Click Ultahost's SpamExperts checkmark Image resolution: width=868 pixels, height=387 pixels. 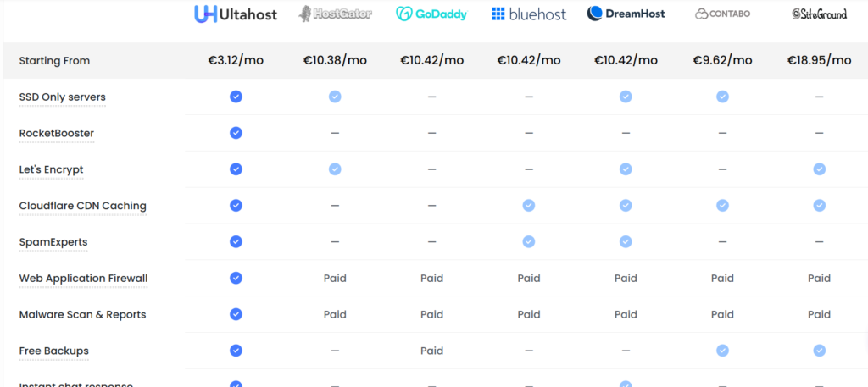click(x=236, y=241)
